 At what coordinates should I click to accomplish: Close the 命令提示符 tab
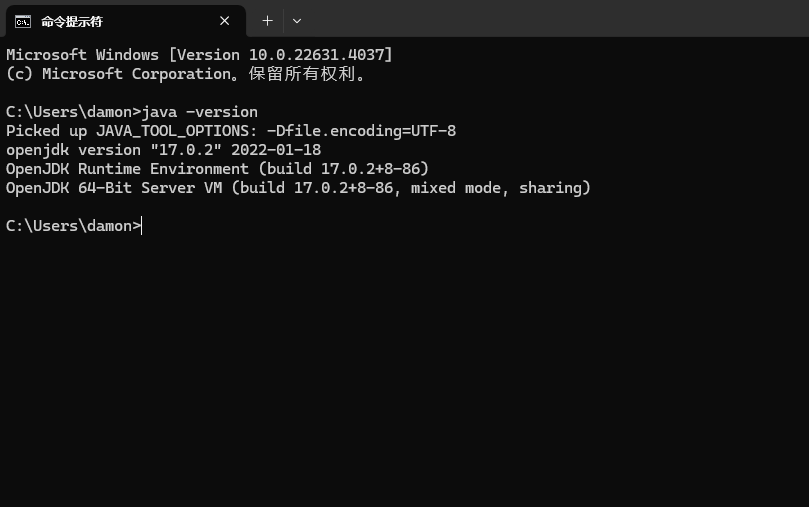[x=225, y=21]
